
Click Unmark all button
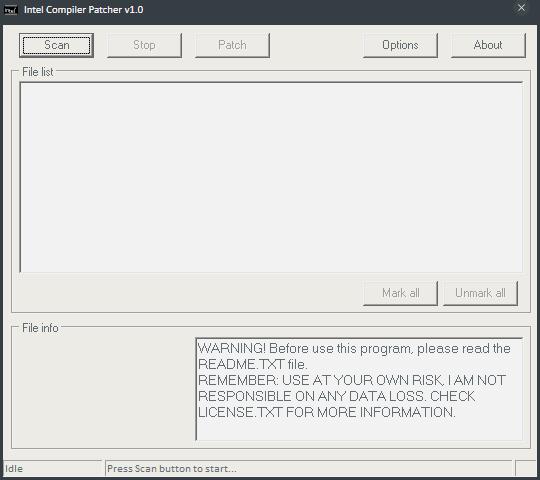(480, 293)
